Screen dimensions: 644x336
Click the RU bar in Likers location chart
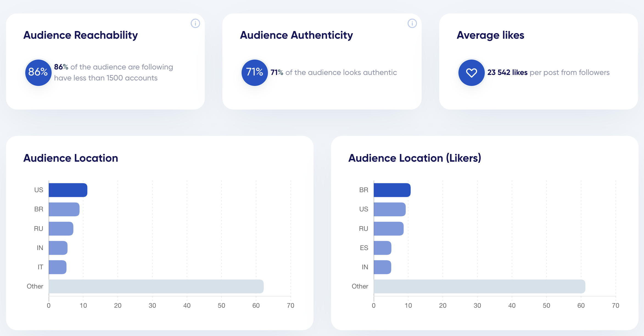(x=388, y=229)
